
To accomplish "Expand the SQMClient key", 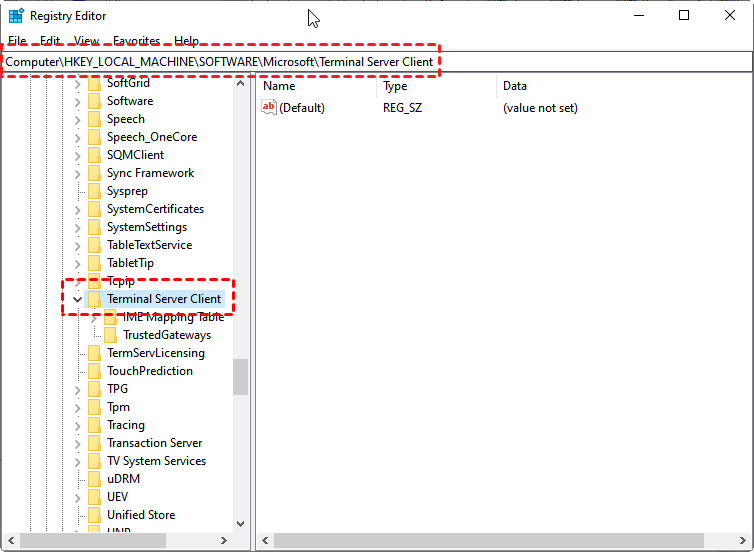I will pyautogui.click(x=77, y=155).
